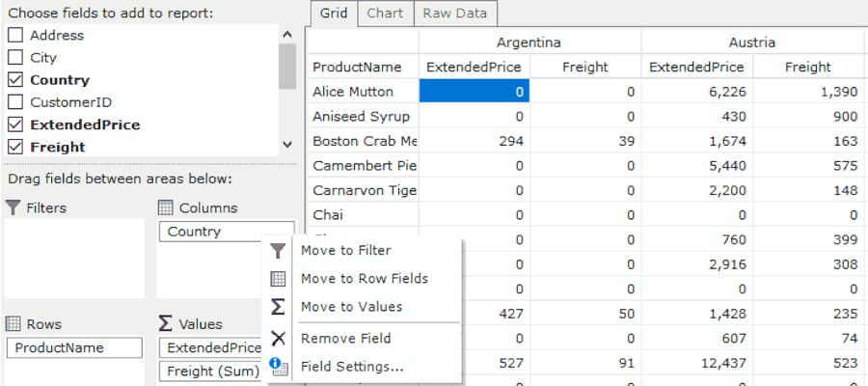This screenshot has height=386, width=868.
Task: Select the Alice Mutton row header cell
Action: click(x=363, y=92)
